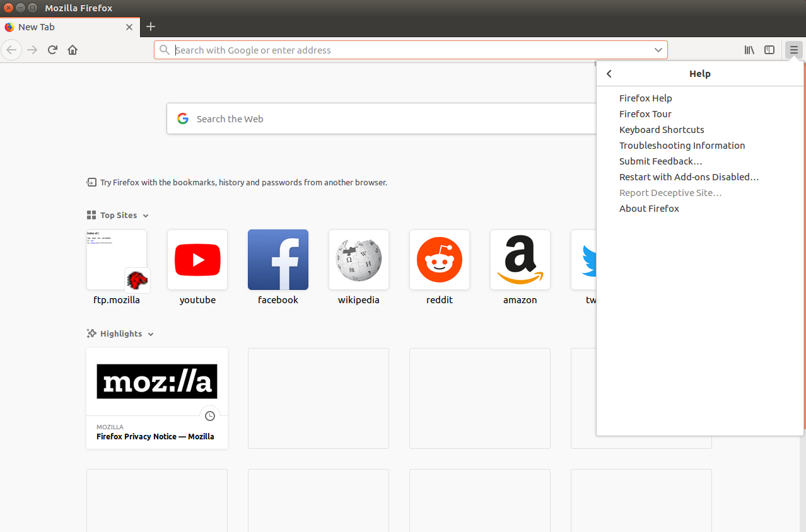Select Firefox Tour menu entry
The image size is (806, 532).
pos(700,114)
